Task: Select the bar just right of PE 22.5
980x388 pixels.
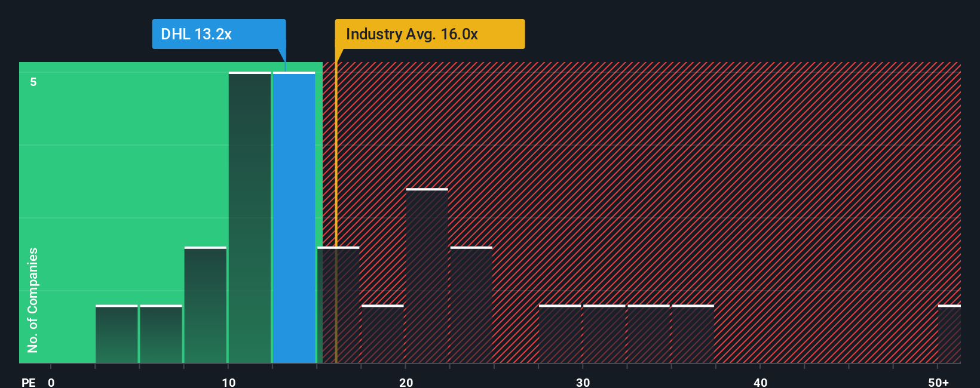Action: point(471,305)
